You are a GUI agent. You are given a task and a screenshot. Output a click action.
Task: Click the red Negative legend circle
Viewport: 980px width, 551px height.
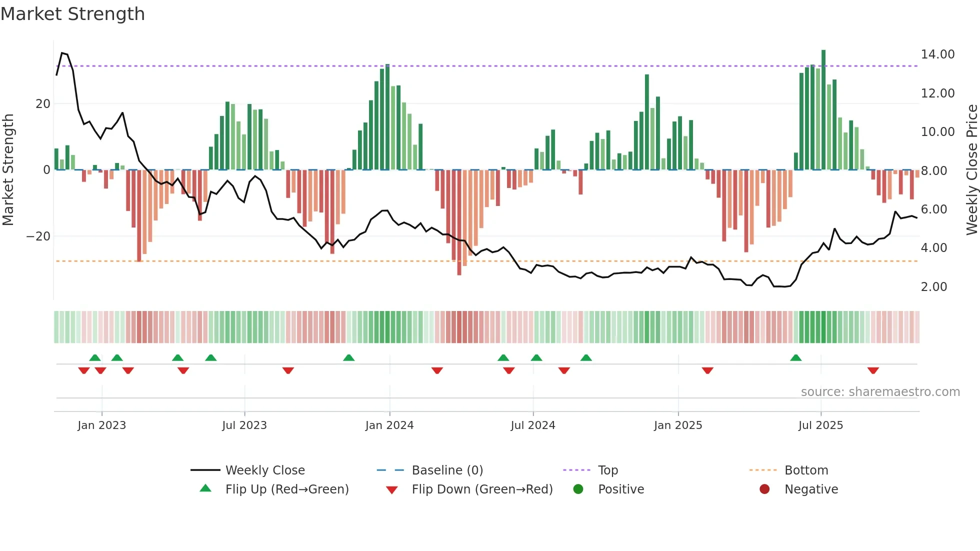(764, 489)
